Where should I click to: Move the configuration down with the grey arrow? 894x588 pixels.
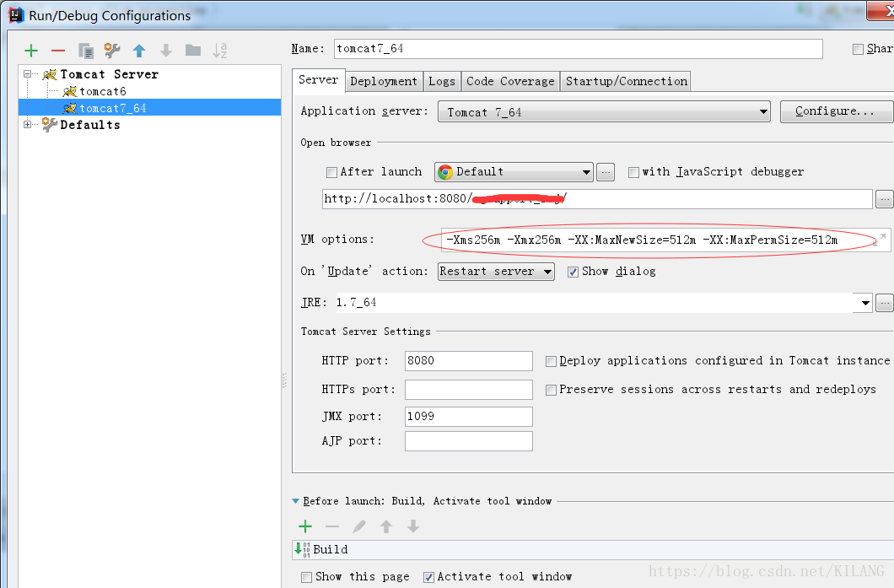coord(166,51)
